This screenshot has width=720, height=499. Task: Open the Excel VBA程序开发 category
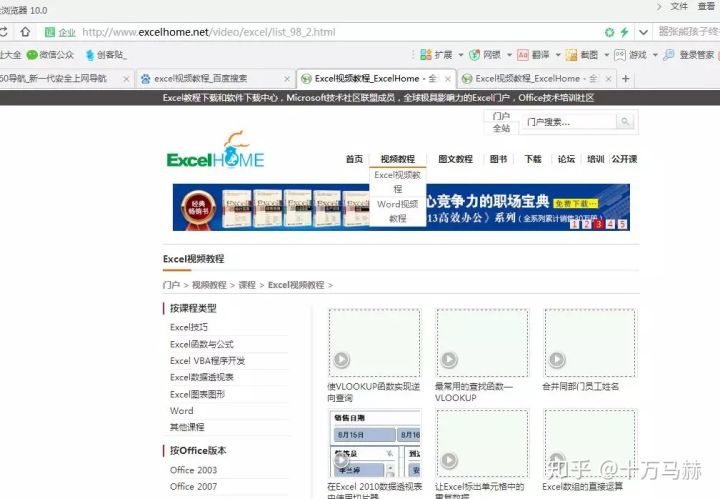(207, 361)
